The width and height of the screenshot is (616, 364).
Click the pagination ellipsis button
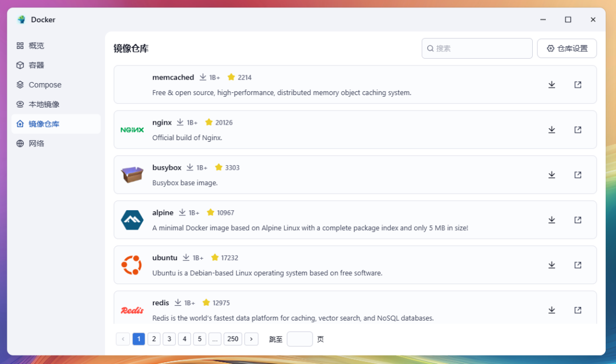(215, 339)
